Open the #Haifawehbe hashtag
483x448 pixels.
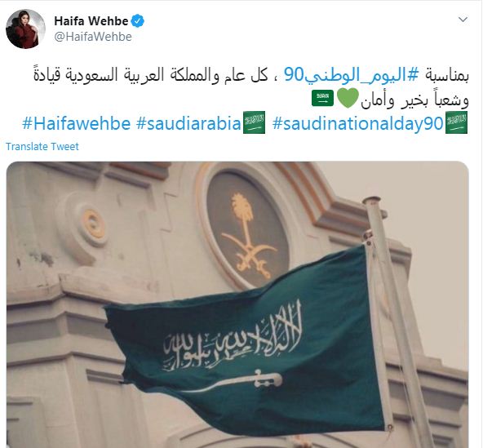click(x=77, y=123)
